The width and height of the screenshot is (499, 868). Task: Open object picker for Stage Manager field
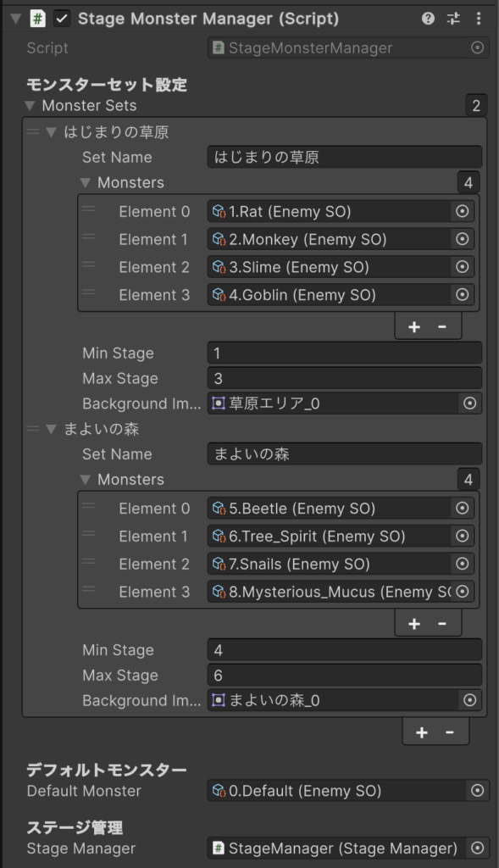(x=478, y=848)
